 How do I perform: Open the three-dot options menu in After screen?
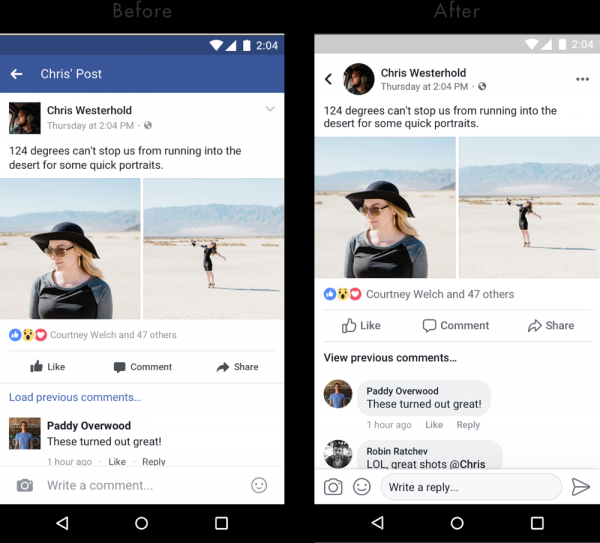582,79
